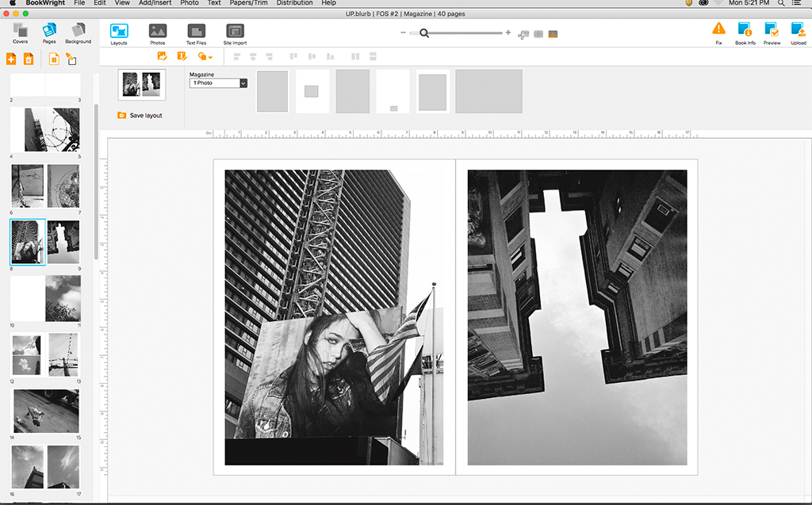Select the Layouts panel icon
Viewport: 812px width, 505px height.
[119, 30]
